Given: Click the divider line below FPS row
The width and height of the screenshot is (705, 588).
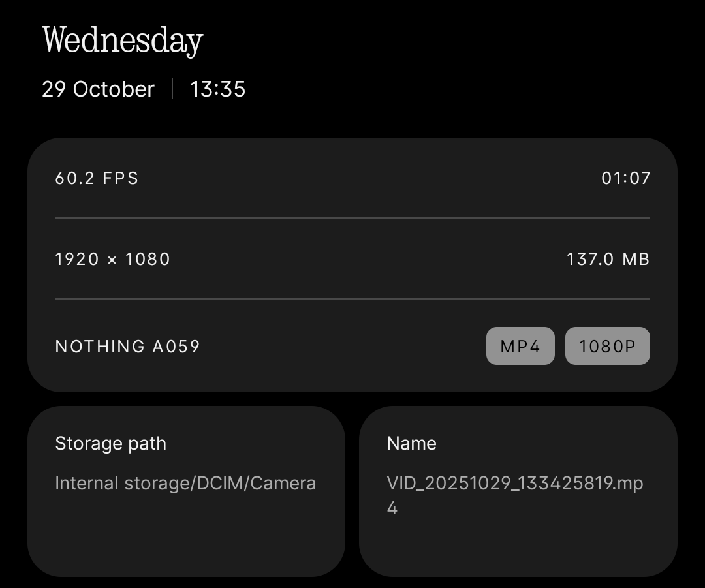Looking at the screenshot, I should coord(352,218).
